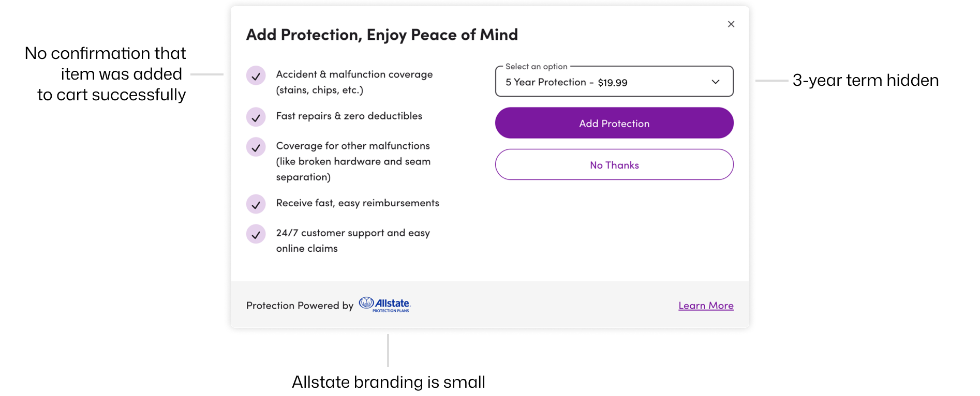Click checkmark next to 24/7 customer support
The height and width of the screenshot is (396, 980).
(x=256, y=234)
